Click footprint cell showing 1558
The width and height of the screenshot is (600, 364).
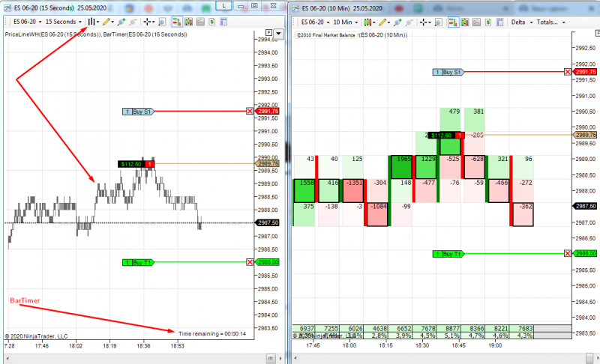304,190
